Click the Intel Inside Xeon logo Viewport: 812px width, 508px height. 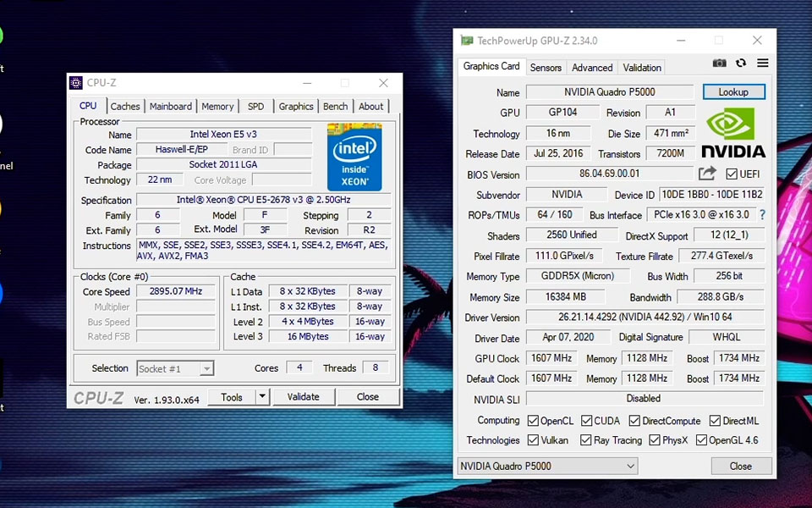[x=354, y=157]
